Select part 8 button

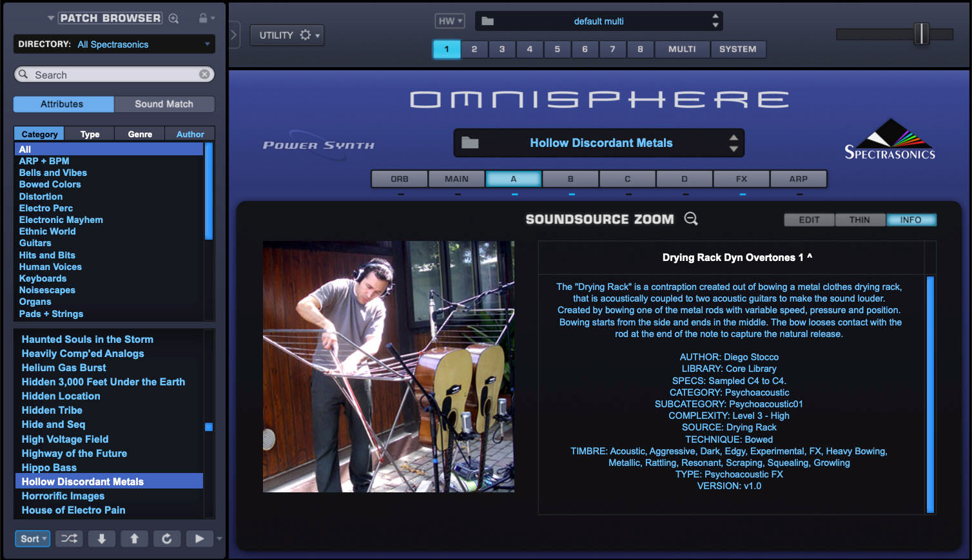(641, 49)
